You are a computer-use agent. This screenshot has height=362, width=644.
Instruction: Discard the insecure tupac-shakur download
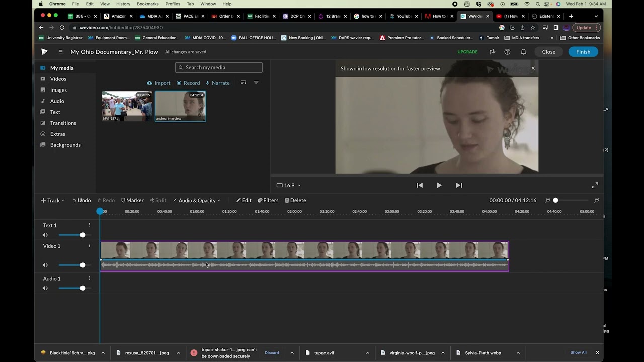tap(272, 353)
